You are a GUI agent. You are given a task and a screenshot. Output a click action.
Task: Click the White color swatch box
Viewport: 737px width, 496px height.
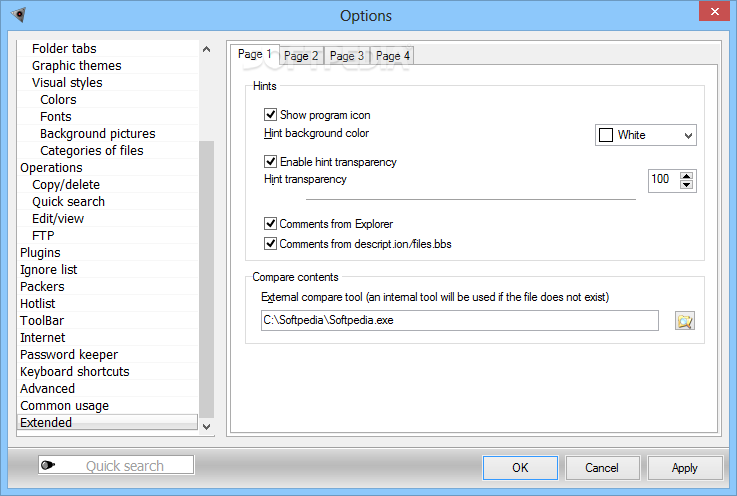point(606,135)
